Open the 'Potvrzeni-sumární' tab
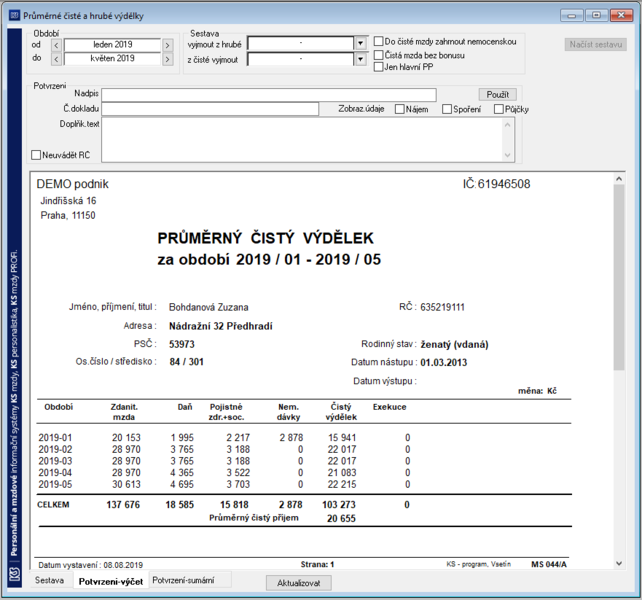 (x=183, y=580)
